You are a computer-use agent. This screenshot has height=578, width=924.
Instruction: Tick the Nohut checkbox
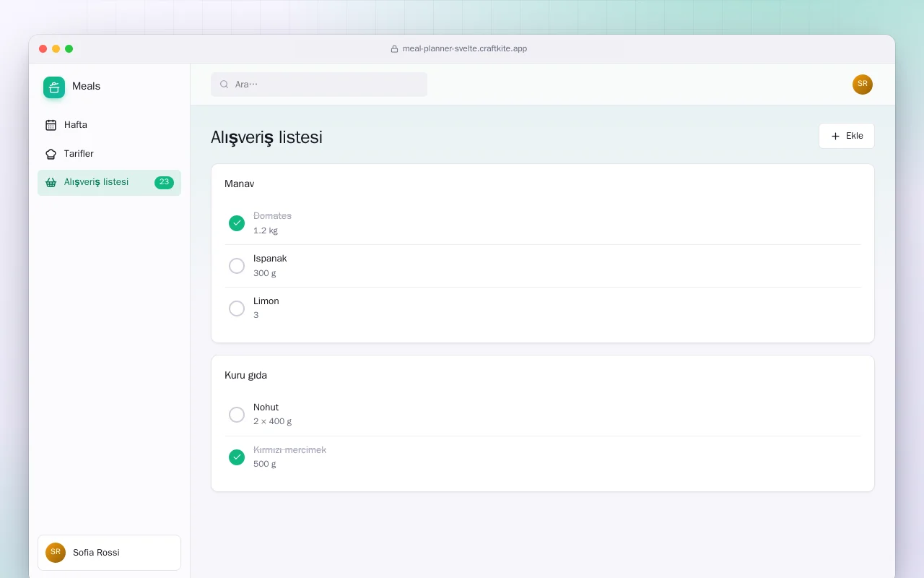pyautogui.click(x=237, y=415)
